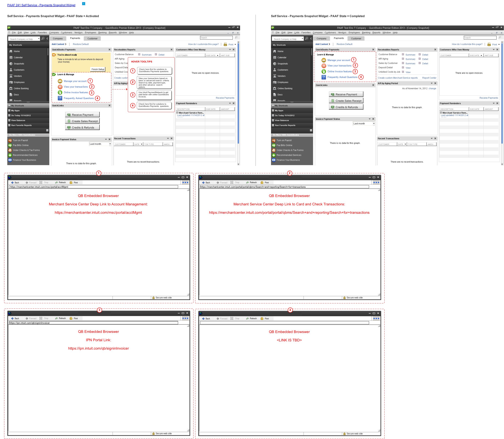The width and height of the screenshot is (504, 439).
Task: Click Pay Bills Online in left window
Action: 21,145
